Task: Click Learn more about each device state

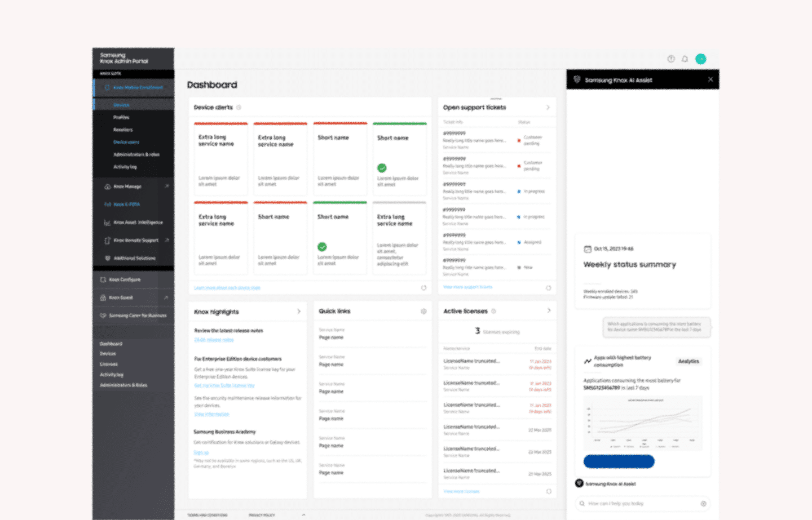Action: coord(227,288)
